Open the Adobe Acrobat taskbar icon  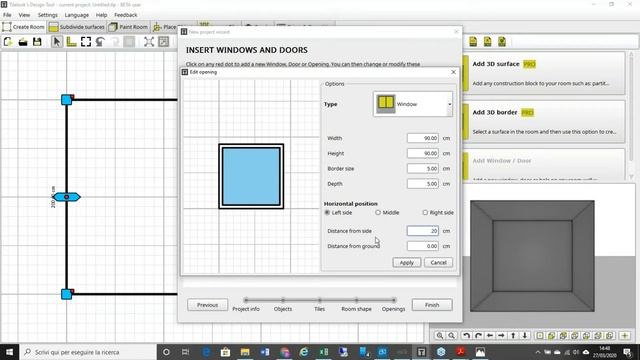tap(460, 352)
